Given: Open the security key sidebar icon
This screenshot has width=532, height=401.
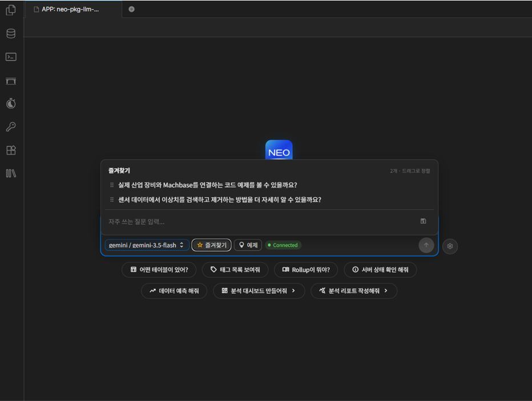Looking at the screenshot, I should pyautogui.click(x=11, y=127).
